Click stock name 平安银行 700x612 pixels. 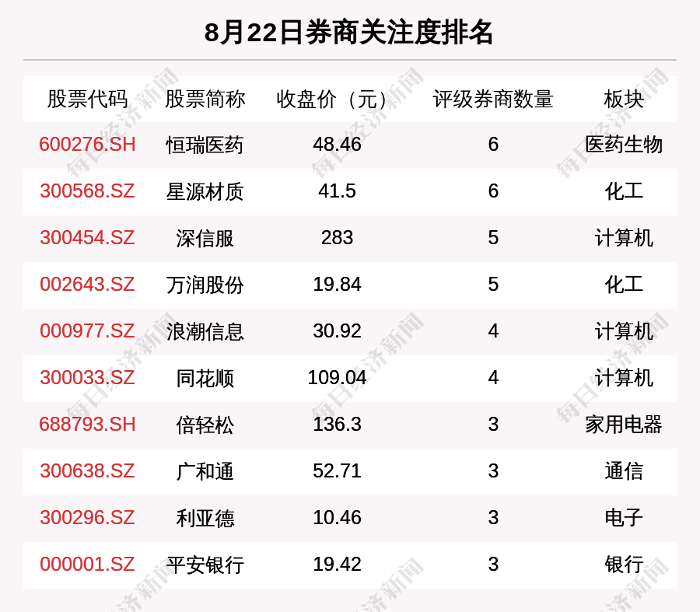tap(205, 565)
